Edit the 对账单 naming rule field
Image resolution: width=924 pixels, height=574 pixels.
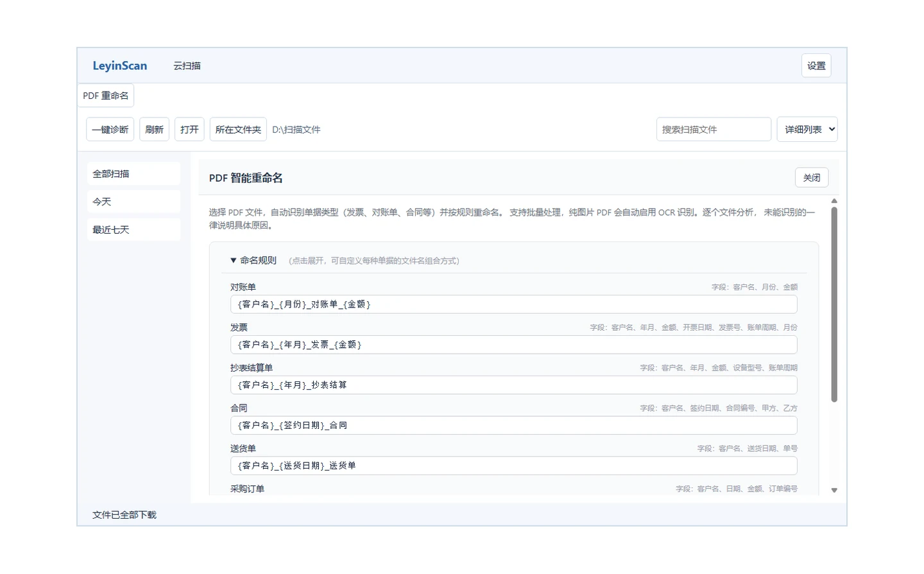pos(514,304)
